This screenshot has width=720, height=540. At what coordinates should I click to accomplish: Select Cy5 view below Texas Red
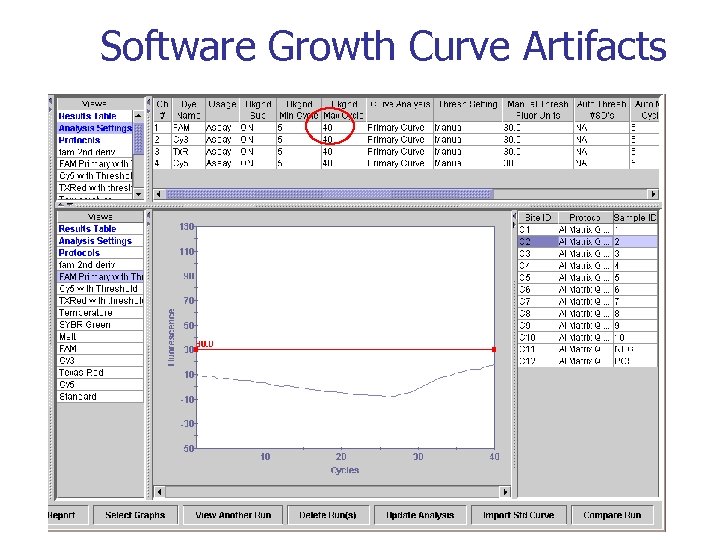click(100, 384)
